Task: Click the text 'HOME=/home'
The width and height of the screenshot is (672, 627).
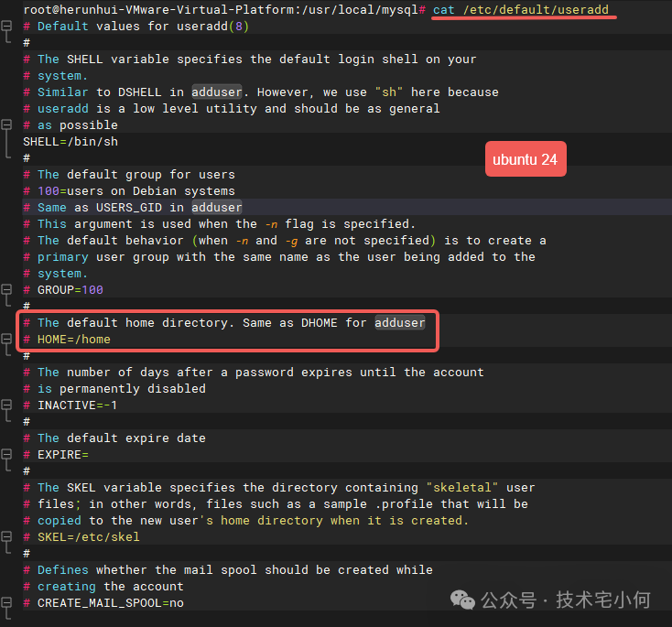Action: click(74, 339)
